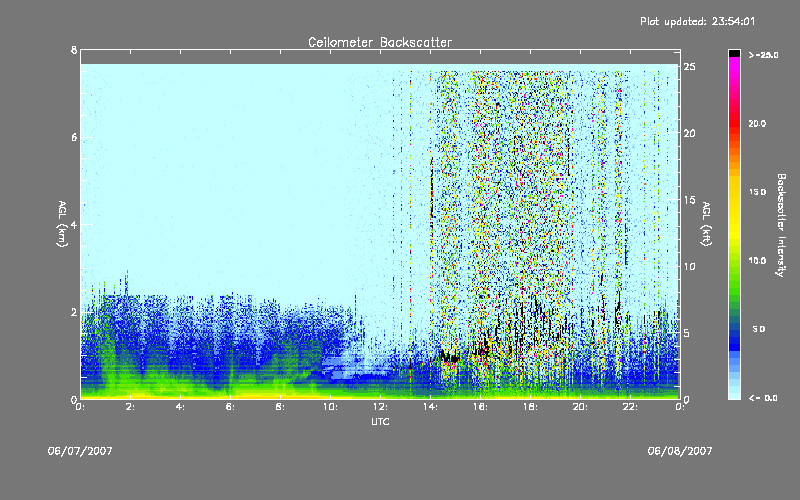
Task: Pick the red segment of the color bar
Action: coord(734,123)
